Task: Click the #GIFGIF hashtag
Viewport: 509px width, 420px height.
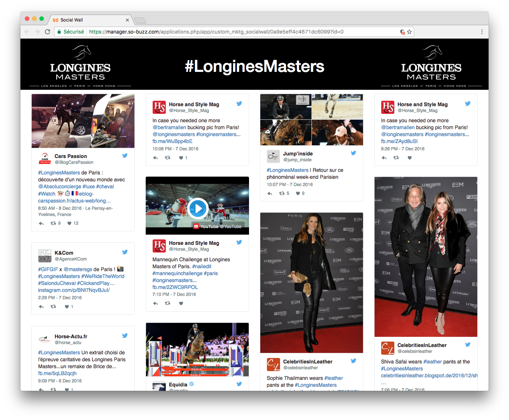Action: 48,269
